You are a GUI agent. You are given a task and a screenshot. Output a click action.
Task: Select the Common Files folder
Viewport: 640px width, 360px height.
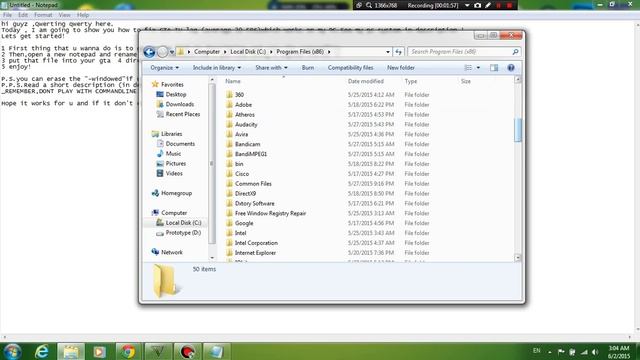coord(253,184)
